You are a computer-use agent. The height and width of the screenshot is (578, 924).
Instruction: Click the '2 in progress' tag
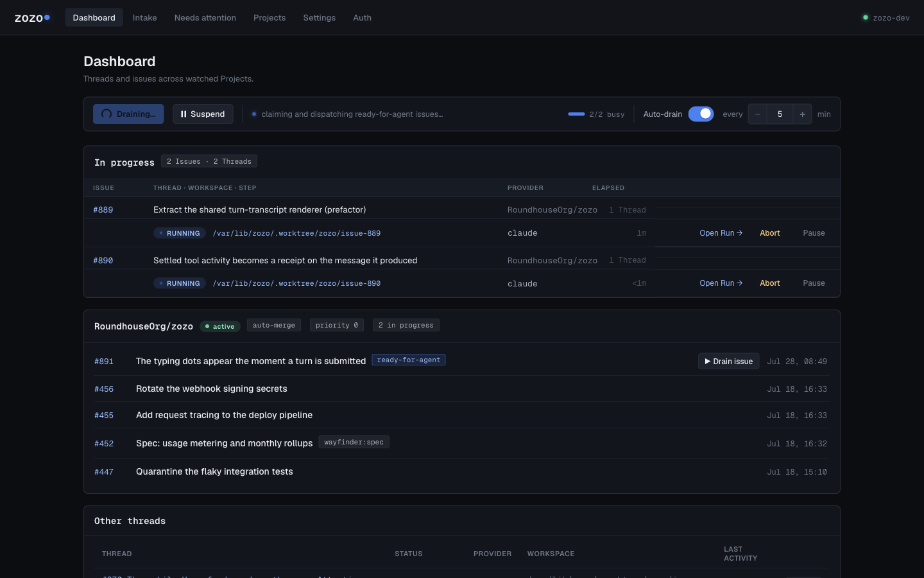point(406,325)
